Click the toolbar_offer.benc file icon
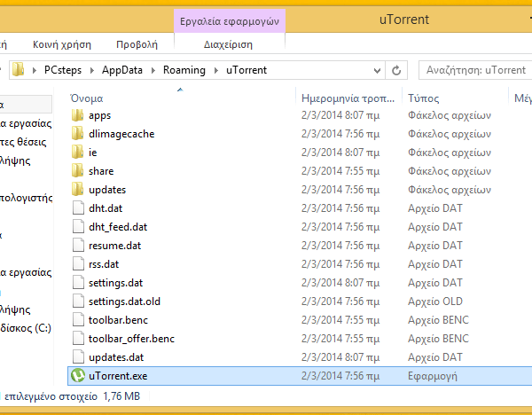 point(78,339)
